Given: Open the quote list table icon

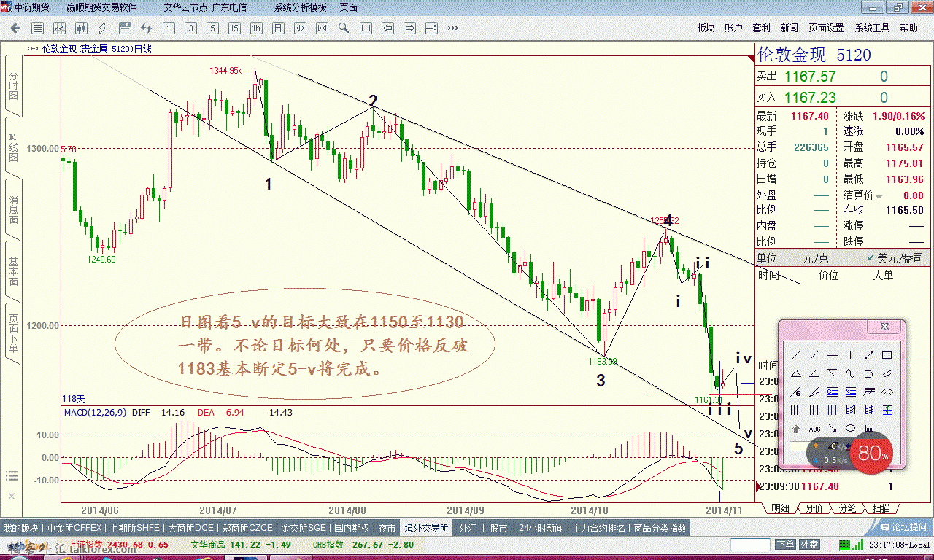Looking at the screenshot, I should (x=37, y=28).
